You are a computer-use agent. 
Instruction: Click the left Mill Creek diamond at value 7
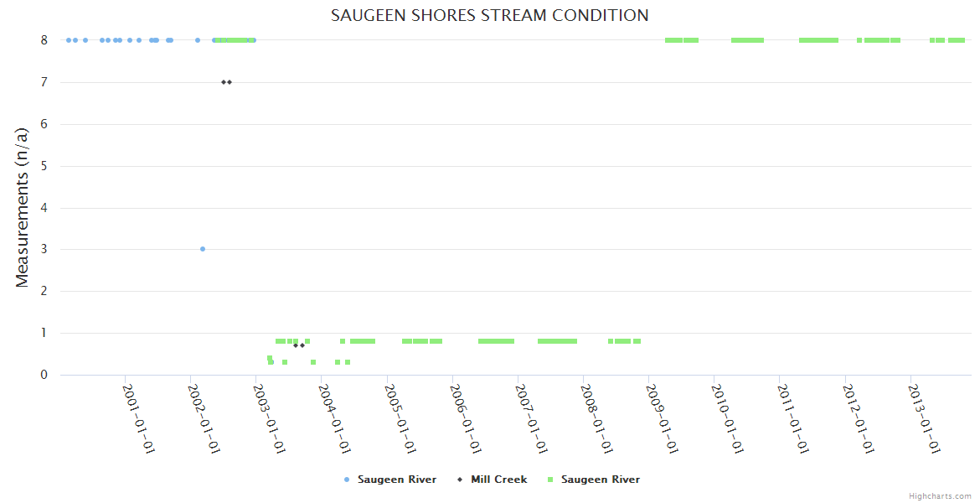[223, 82]
